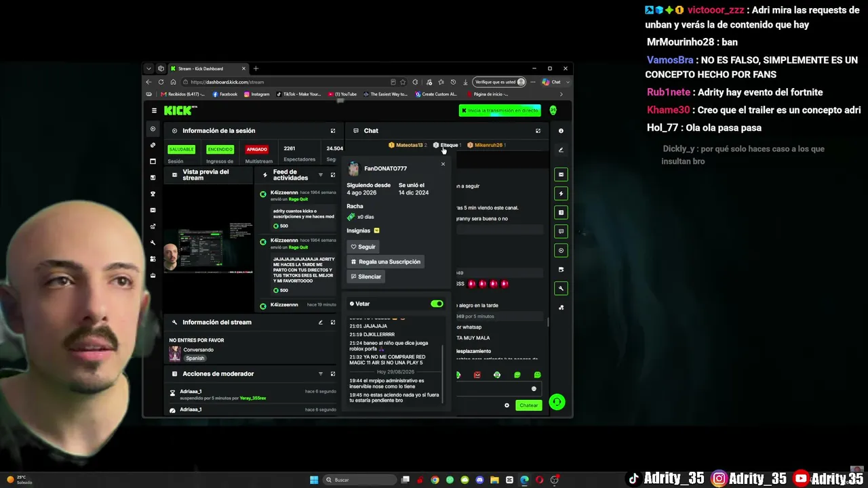Click Verifique que es usted profile button
Viewport: 868px width, 488px height.
(x=500, y=82)
